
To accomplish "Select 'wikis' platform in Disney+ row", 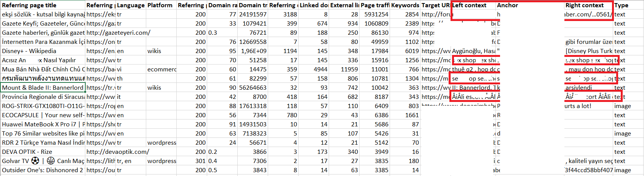I will pos(161,51).
